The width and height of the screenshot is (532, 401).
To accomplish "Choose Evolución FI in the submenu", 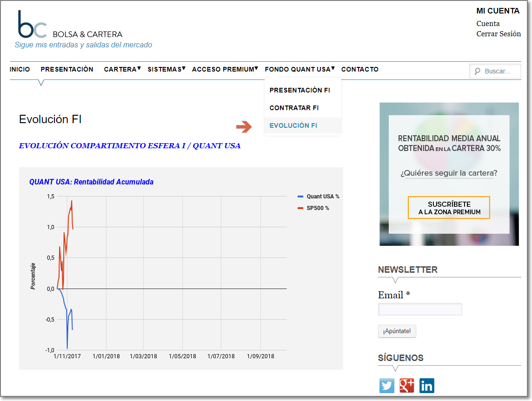I will (x=293, y=125).
